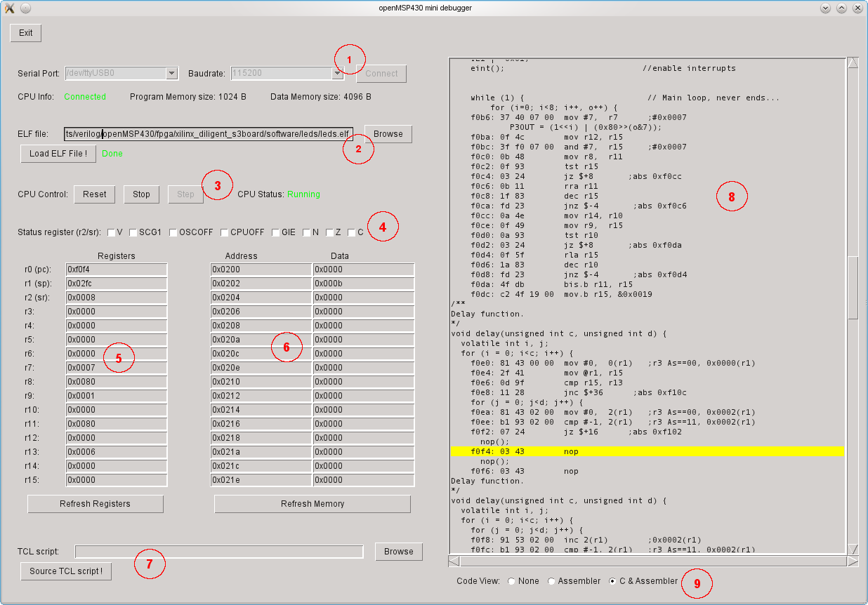Open the Serial Port dropdown
This screenshot has width=868, height=605.
coord(171,73)
